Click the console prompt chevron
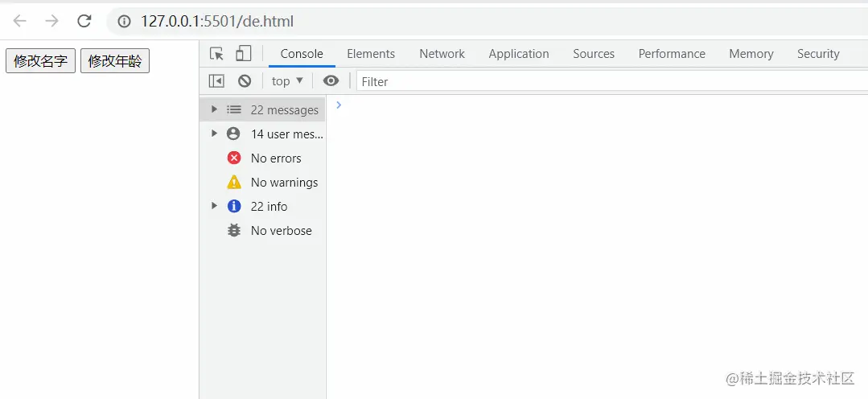Image resolution: width=868 pixels, height=399 pixels. point(339,105)
